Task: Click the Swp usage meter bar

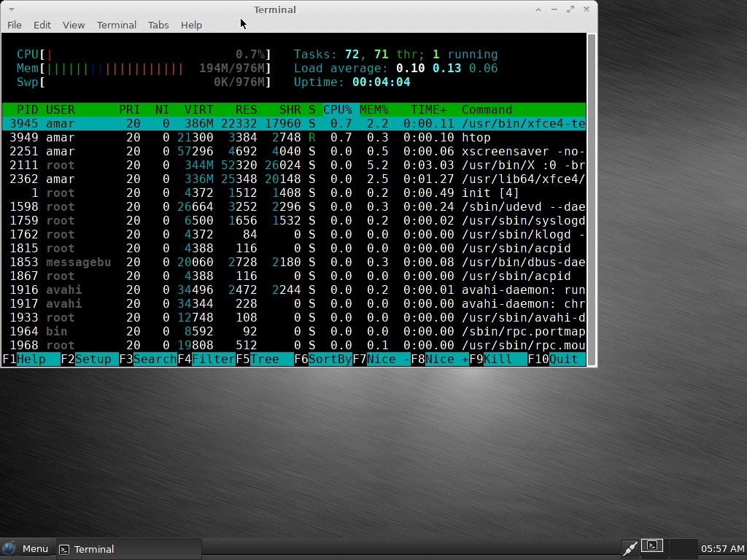Action: [x=144, y=82]
